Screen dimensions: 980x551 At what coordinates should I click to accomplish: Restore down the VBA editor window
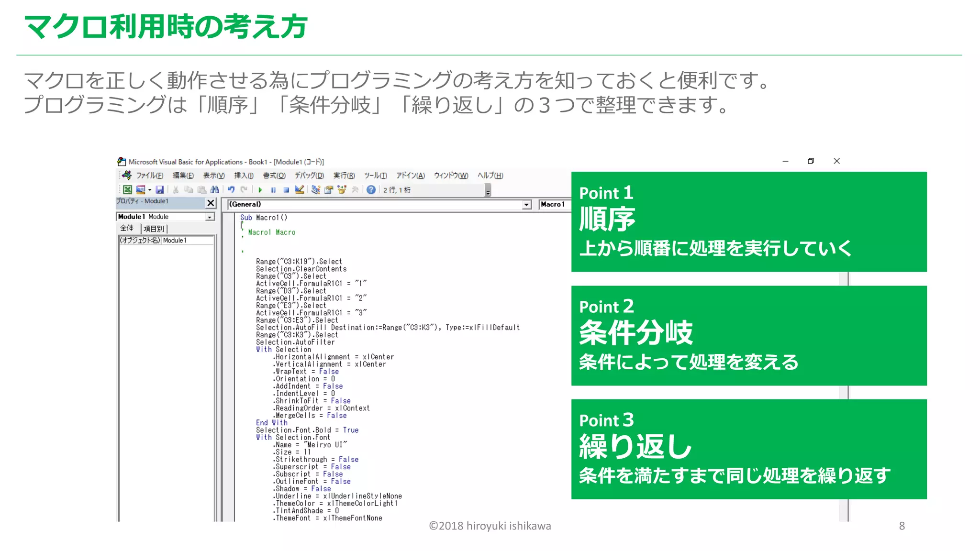(x=811, y=161)
